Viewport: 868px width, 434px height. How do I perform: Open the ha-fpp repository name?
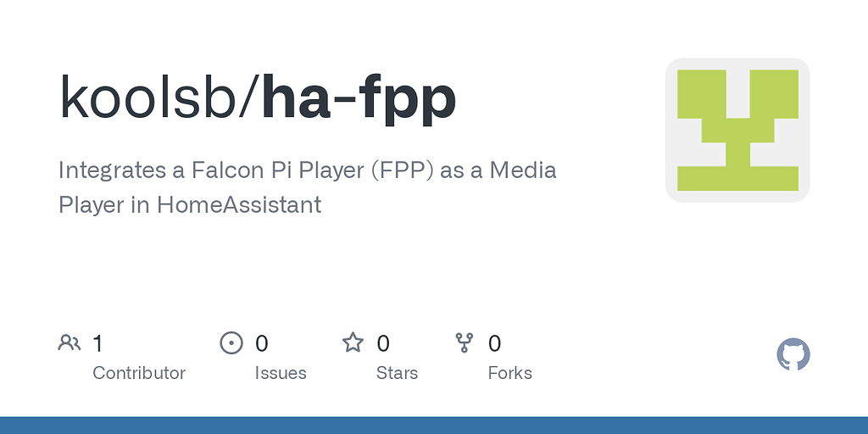pos(359,98)
